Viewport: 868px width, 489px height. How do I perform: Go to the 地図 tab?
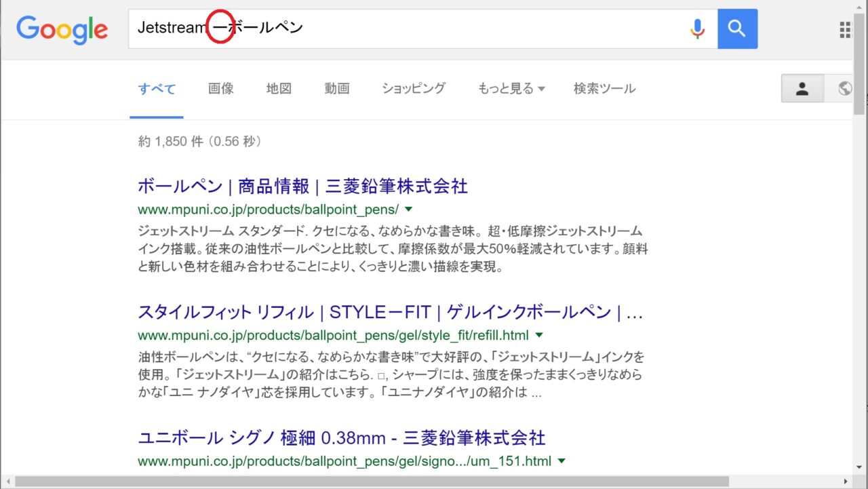click(279, 89)
